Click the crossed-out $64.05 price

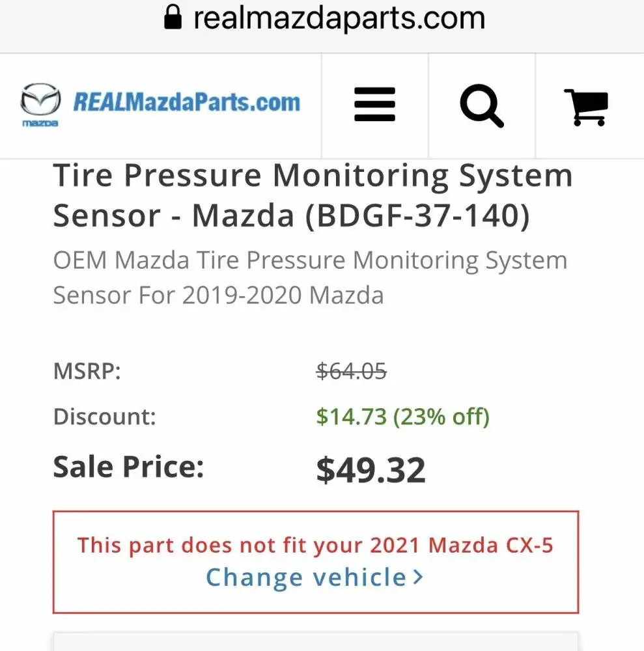(x=352, y=372)
